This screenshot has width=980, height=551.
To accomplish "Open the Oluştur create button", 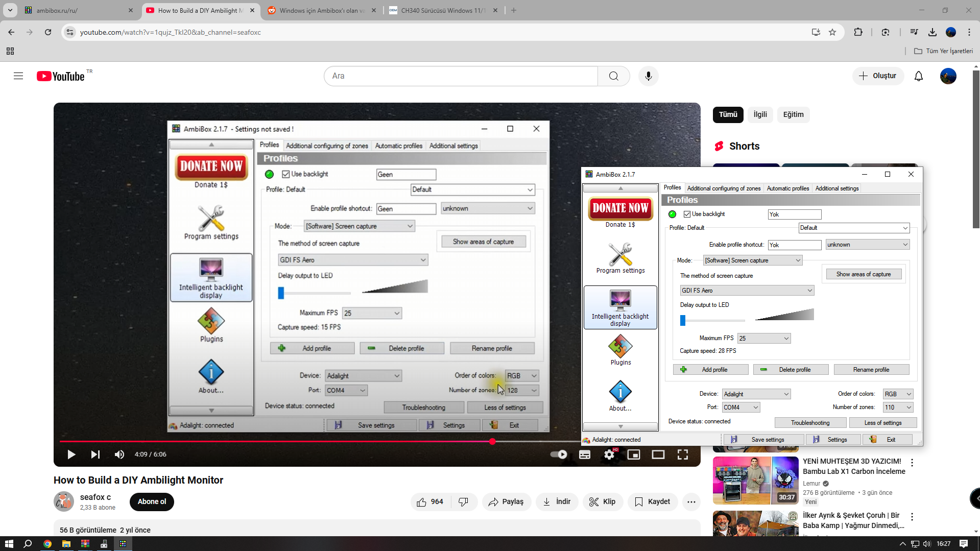I will (878, 76).
